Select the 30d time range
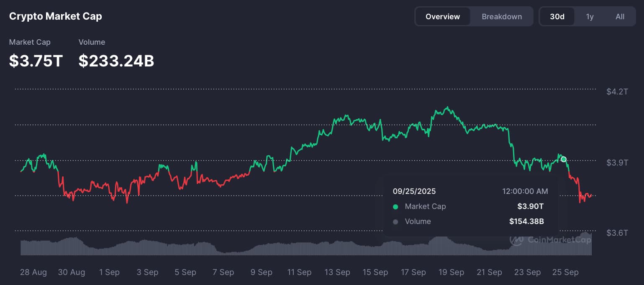 point(557,17)
